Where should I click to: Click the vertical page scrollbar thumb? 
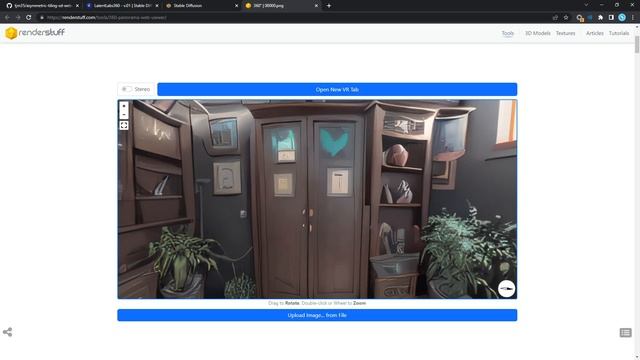point(637,44)
